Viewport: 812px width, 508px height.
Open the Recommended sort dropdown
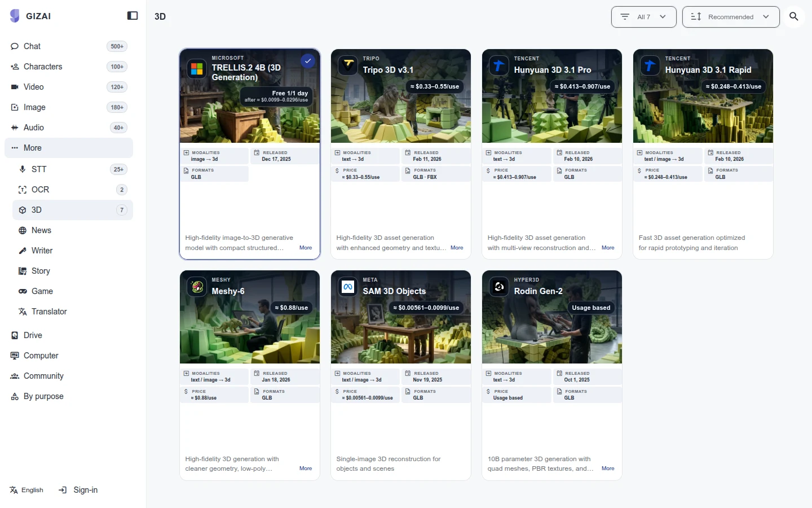731,17
